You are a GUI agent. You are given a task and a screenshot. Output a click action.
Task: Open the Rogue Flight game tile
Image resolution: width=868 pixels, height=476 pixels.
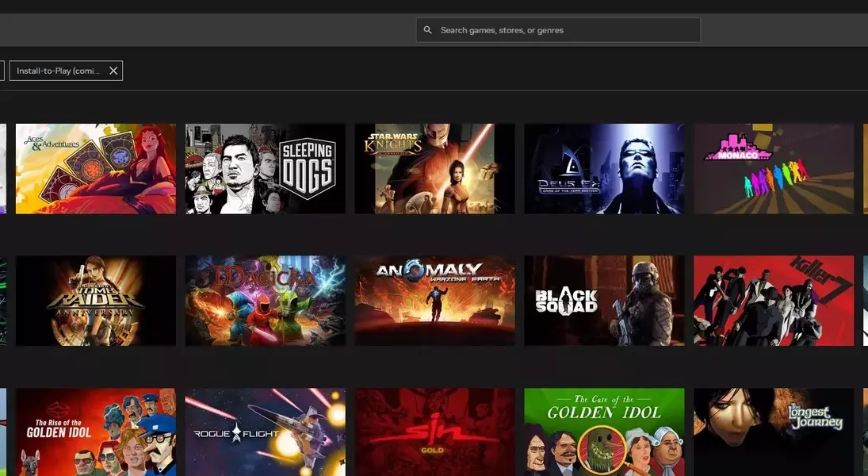click(266, 432)
